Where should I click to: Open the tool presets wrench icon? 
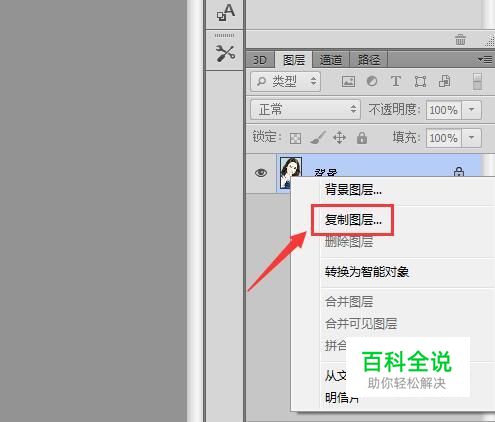(x=225, y=53)
